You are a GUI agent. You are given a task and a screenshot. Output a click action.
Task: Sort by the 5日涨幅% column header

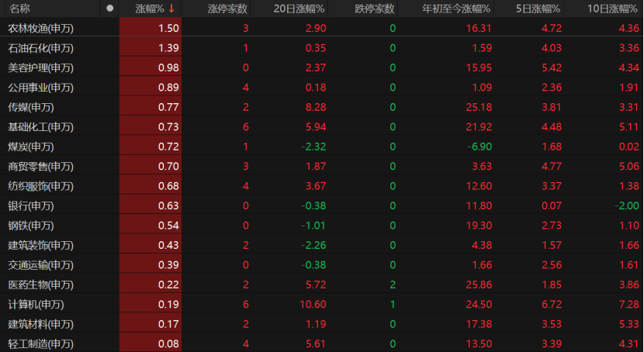click(538, 9)
